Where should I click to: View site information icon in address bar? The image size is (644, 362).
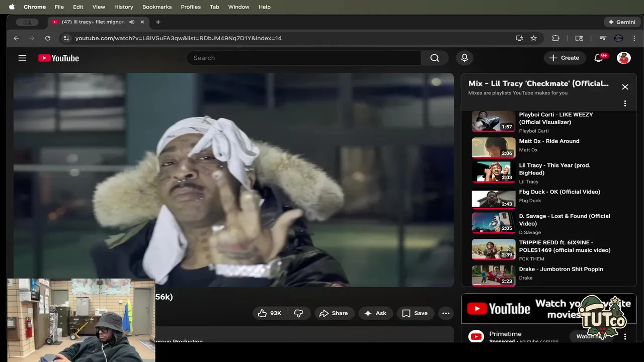coord(66,38)
